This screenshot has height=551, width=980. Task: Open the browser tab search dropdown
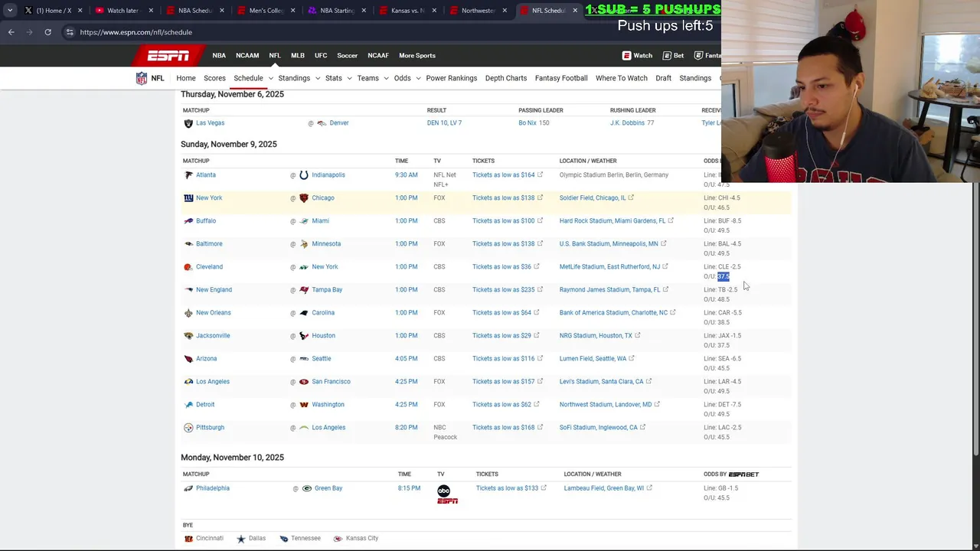coord(10,11)
